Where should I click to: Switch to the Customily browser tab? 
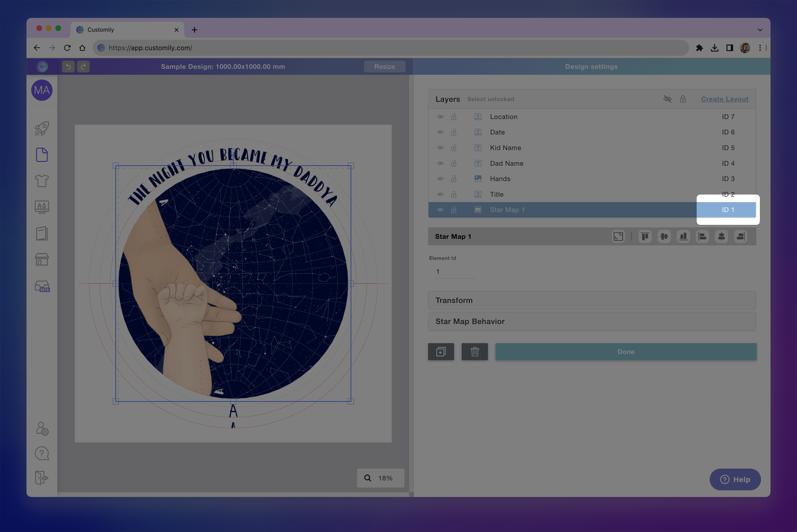point(127,30)
